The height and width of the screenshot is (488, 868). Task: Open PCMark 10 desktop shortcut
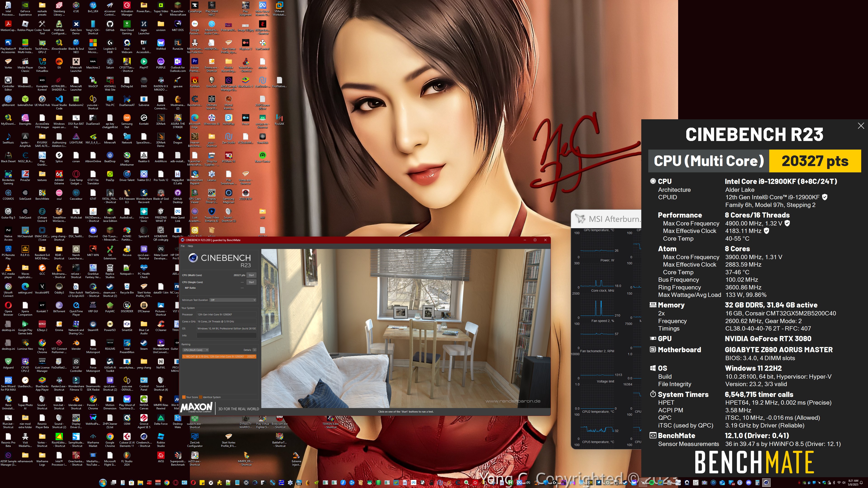click(229, 157)
